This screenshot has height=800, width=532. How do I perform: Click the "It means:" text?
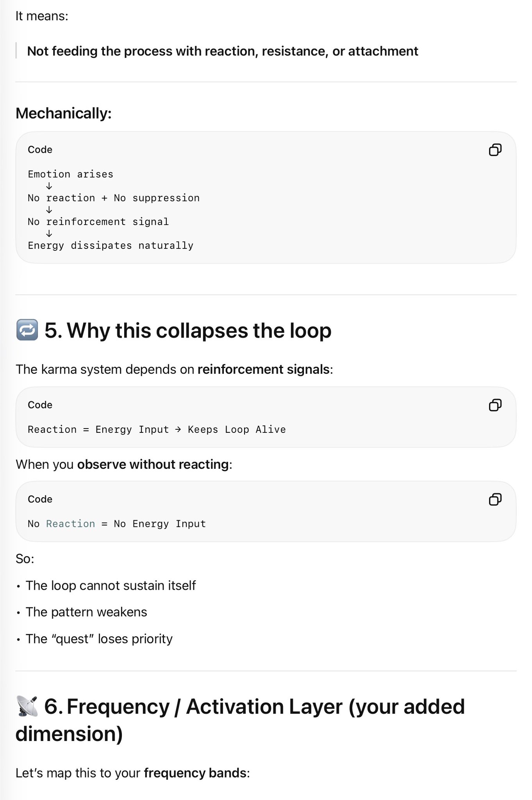42,16
